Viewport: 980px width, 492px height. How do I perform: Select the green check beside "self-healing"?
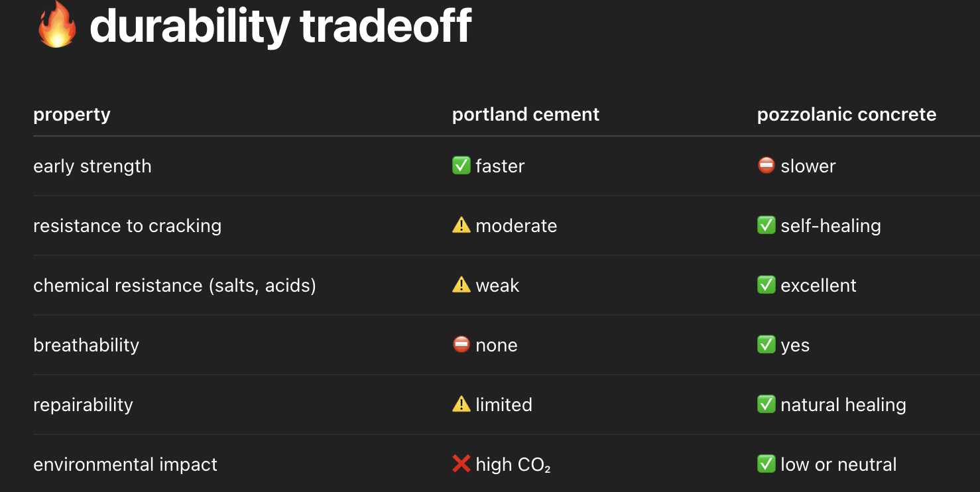[766, 225]
